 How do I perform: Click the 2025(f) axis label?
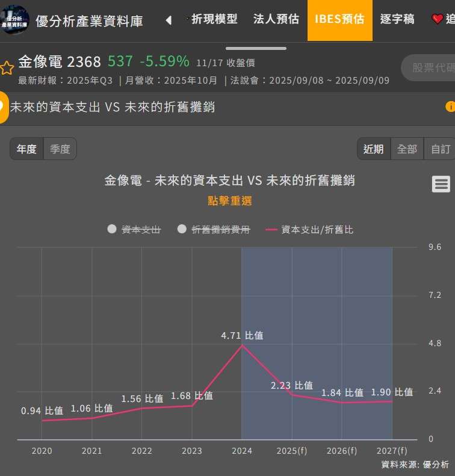click(292, 451)
